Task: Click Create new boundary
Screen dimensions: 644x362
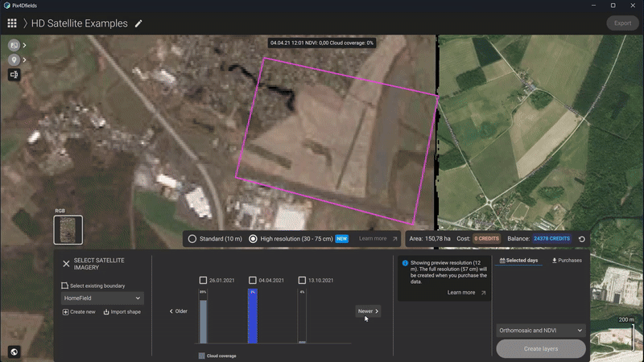Action: pyautogui.click(x=79, y=312)
